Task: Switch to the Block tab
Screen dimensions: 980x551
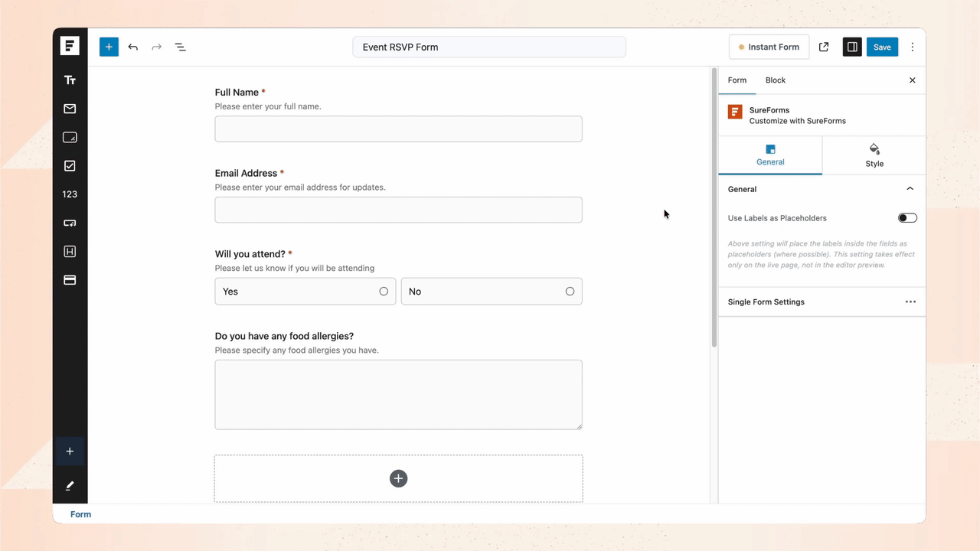Action: (776, 80)
